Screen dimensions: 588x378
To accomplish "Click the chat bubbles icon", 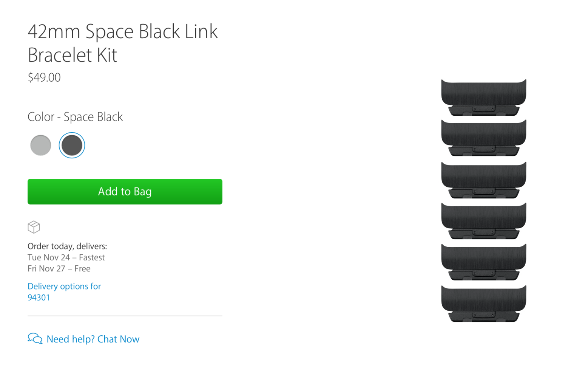I will point(35,338).
